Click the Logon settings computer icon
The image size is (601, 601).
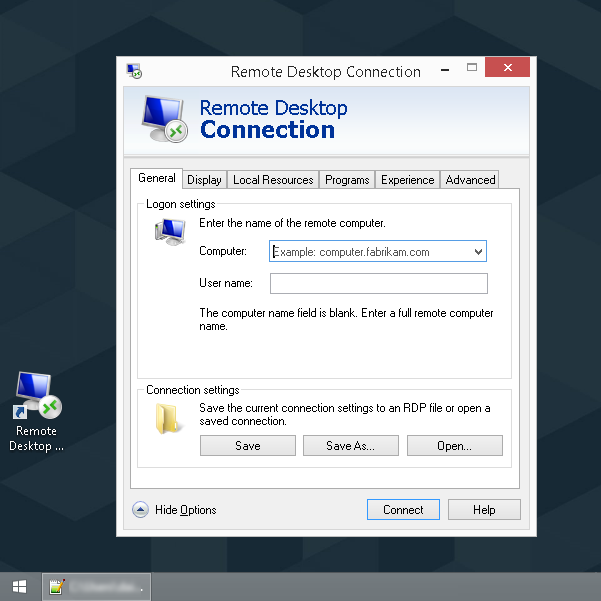(x=170, y=231)
